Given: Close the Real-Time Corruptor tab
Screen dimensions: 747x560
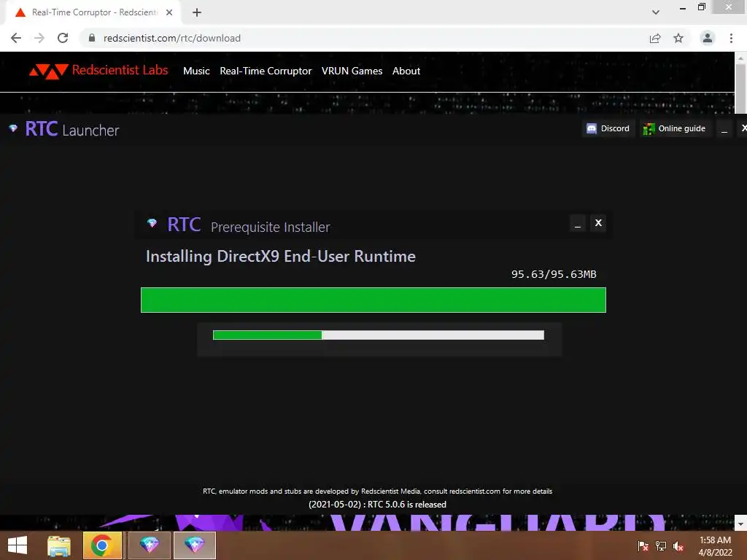Looking at the screenshot, I should (169, 12).
